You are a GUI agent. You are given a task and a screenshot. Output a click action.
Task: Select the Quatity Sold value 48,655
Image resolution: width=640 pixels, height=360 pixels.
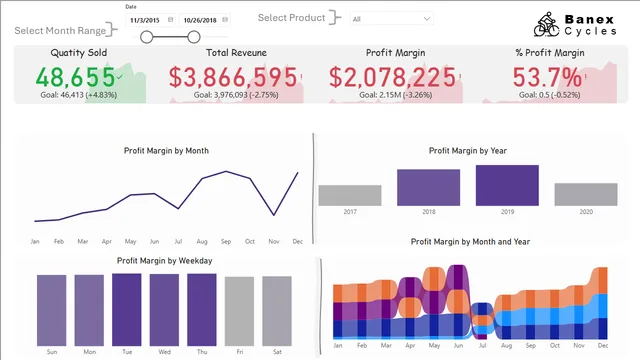pos(76,77)
